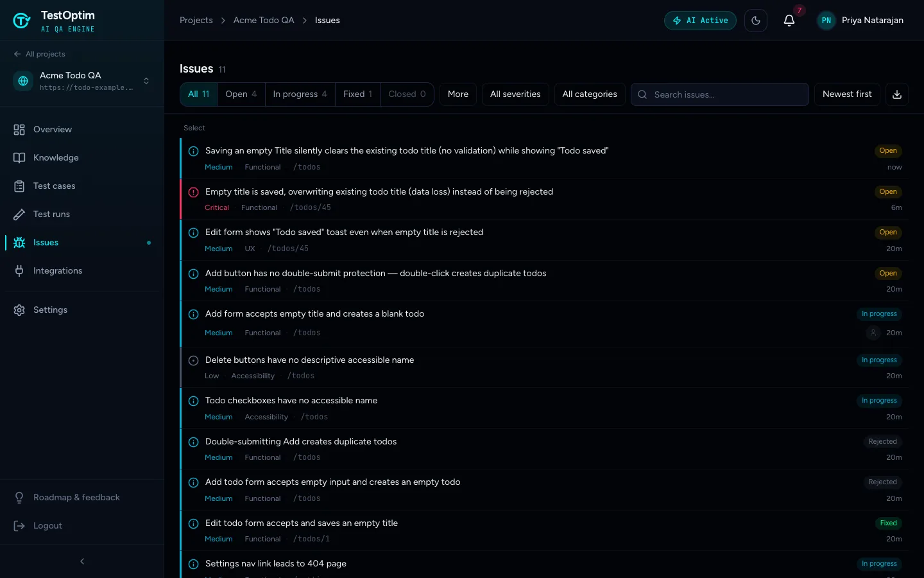Click the Fixed status badge

click(889, 523)
